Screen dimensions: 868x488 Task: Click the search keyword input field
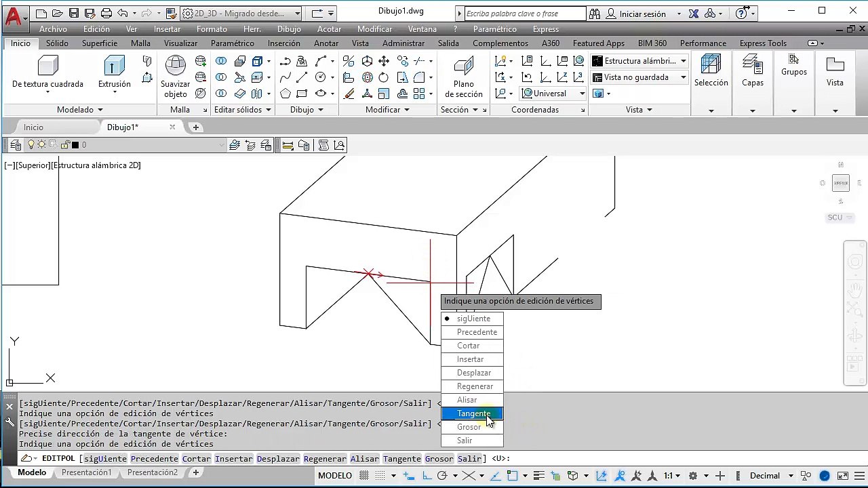[x=524, y=14]
